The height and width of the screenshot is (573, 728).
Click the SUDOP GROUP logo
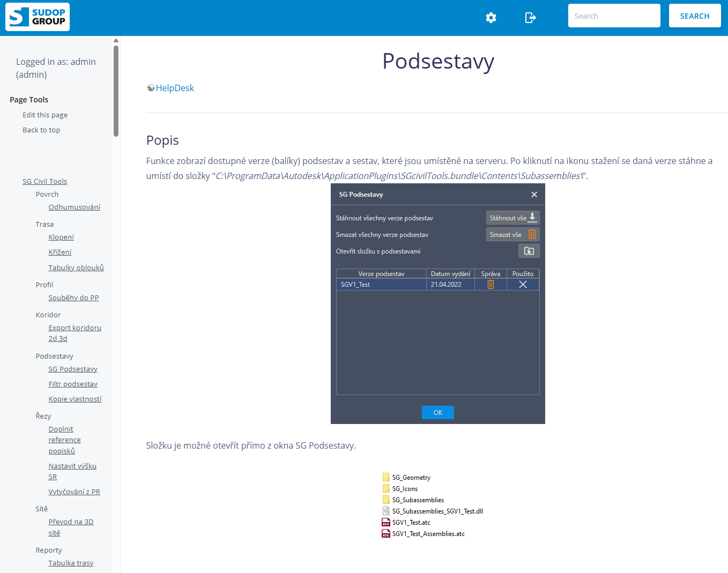[x=38, y=17]
